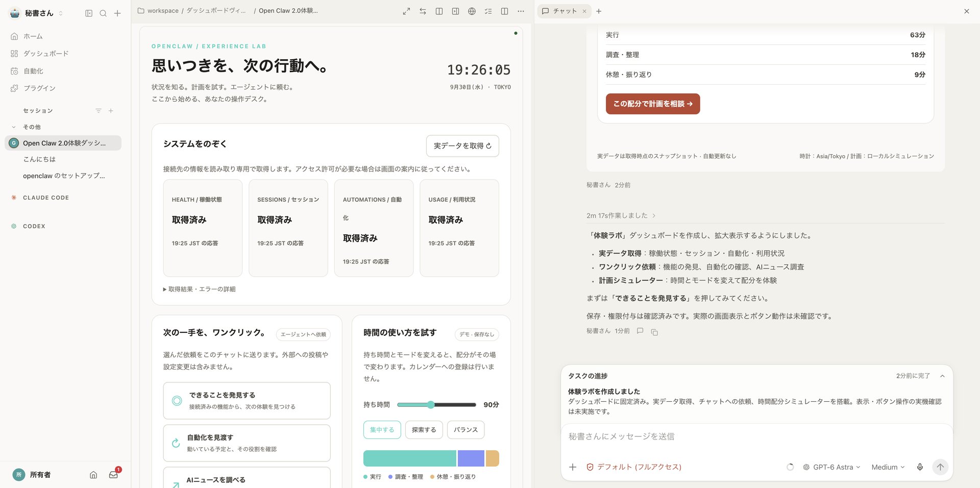Click the swap arrows icon in toolbar
This screenshot has width=980, height=488.
(x=423, y=11)
